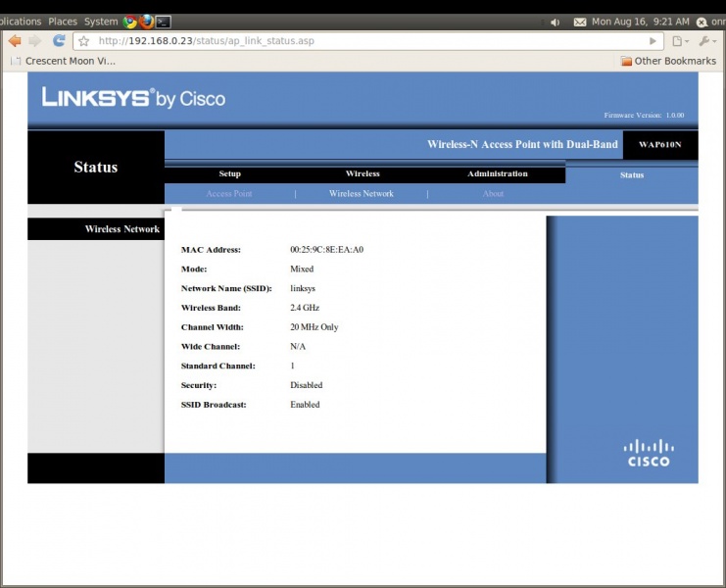
Task: Open the Access Point status link
Action: tap(229, 194)
